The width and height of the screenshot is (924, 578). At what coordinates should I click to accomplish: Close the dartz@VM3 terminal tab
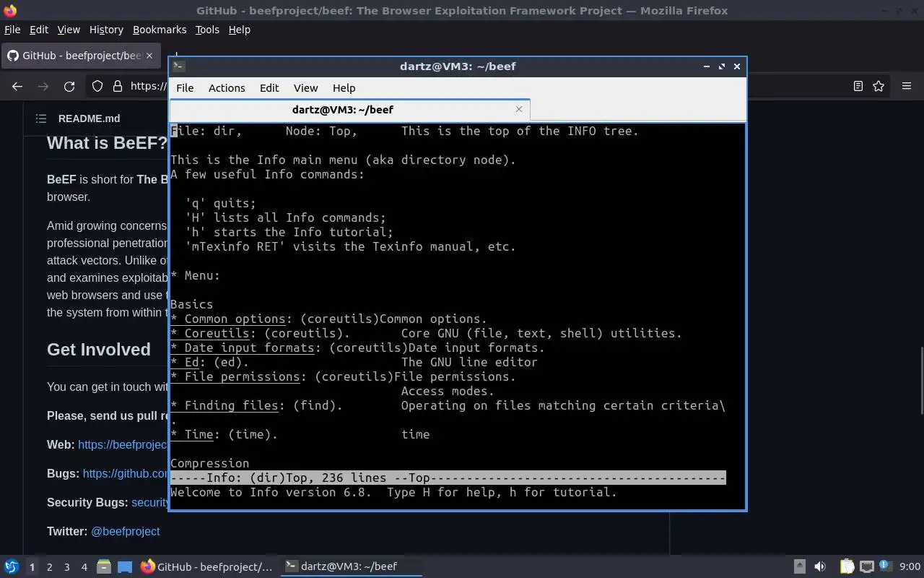click(x=518, y=109)
